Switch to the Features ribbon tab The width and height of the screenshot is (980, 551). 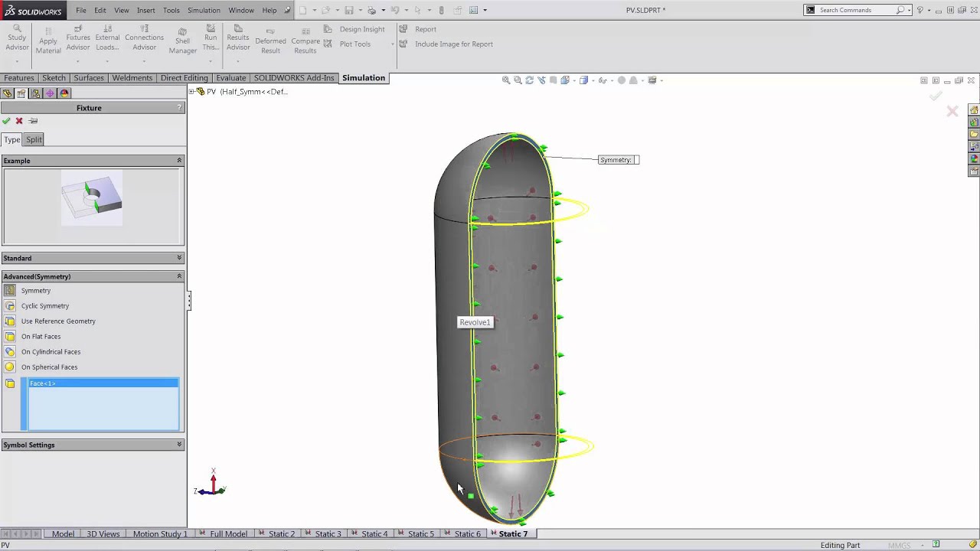[19, 78]
